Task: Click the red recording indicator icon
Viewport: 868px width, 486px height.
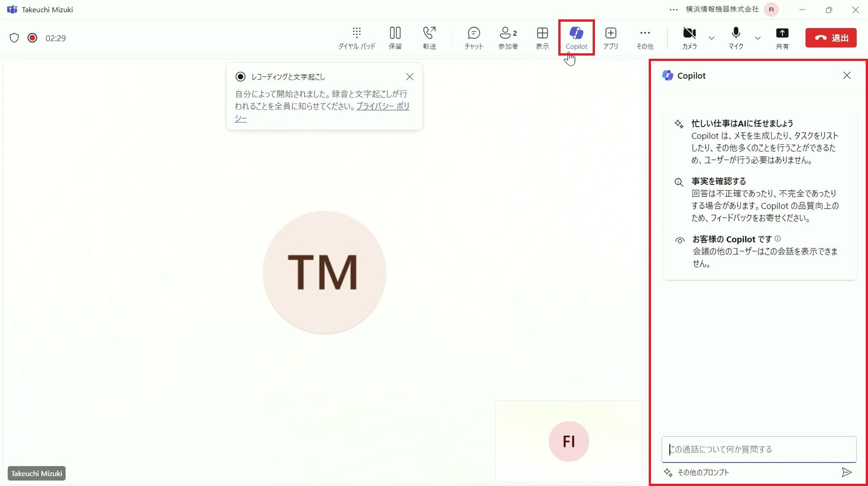Action: (x=32, y=38)
